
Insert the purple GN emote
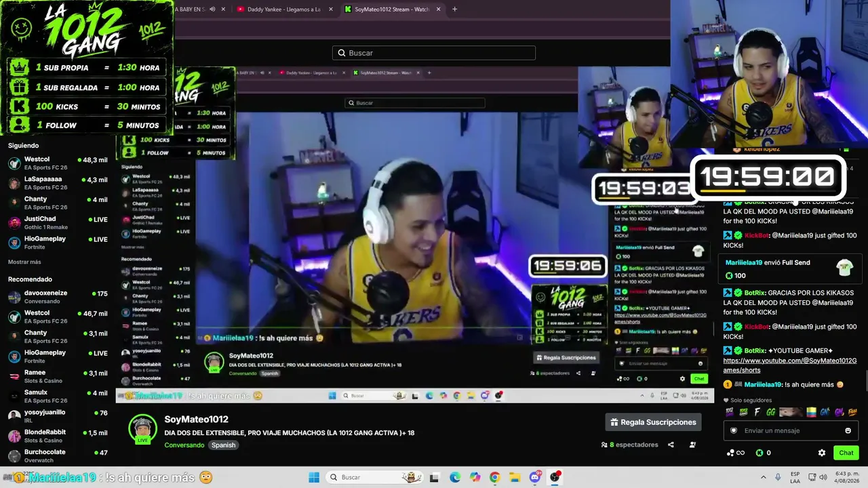tap(839, 412)
